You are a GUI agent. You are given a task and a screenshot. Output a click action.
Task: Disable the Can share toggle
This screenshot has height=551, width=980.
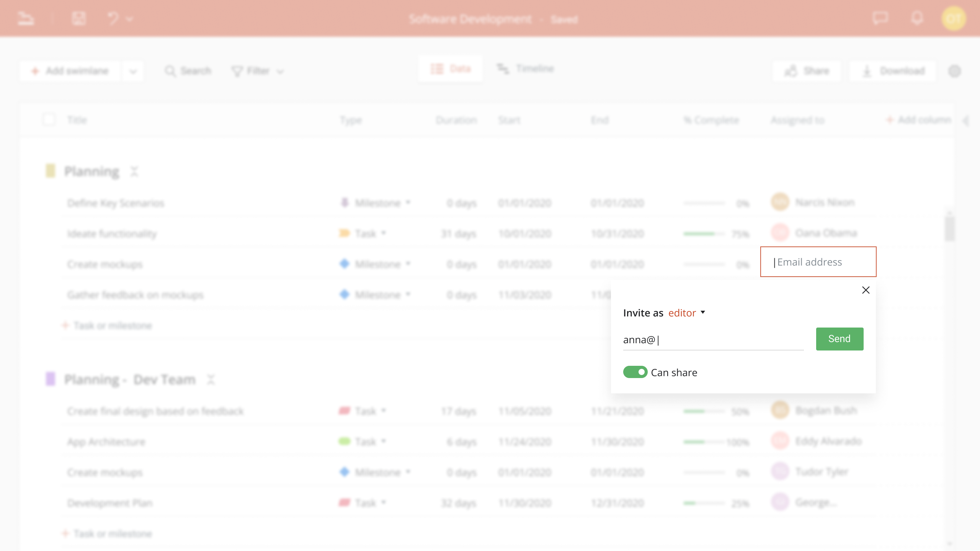click(x=635, y=372)
